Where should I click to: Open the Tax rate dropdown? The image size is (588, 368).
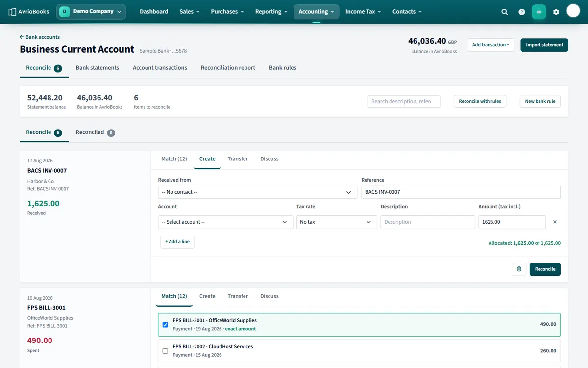336,222
